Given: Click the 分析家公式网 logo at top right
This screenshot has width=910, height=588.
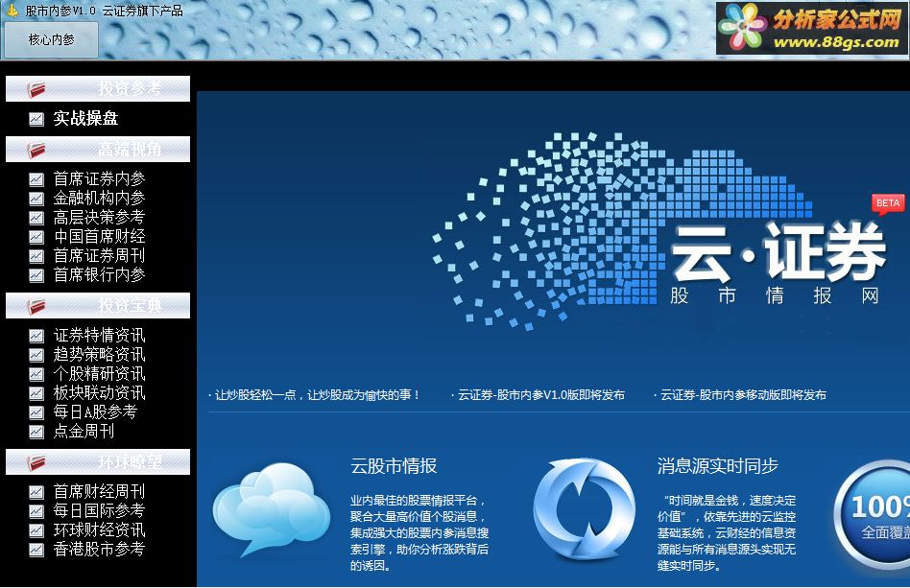Looking at the screenshot, I should coord(811,29).
